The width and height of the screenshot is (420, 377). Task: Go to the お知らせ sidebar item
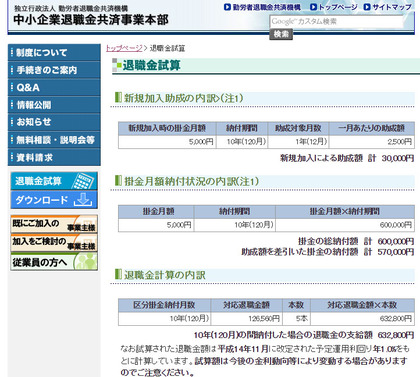click(54, 122)
